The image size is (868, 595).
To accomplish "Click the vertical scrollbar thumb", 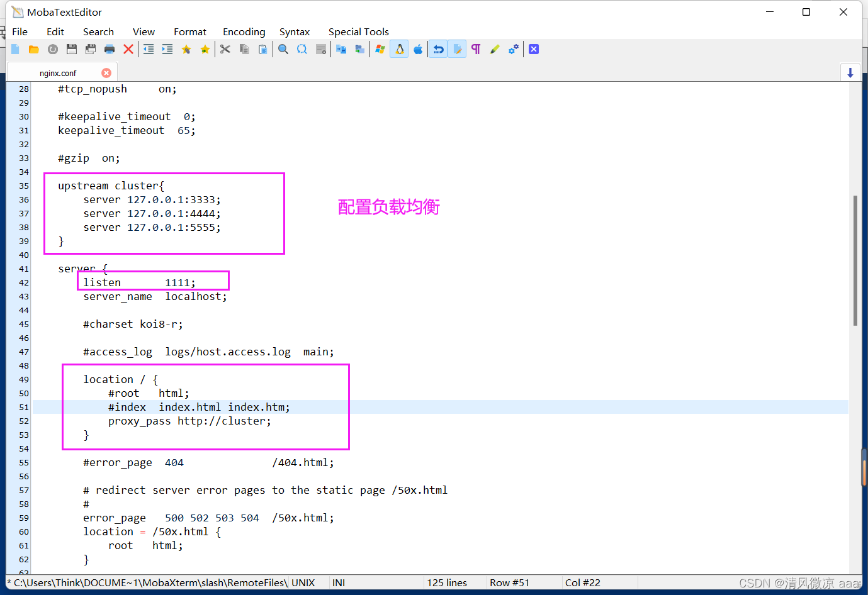I will (x=855, y=260).
